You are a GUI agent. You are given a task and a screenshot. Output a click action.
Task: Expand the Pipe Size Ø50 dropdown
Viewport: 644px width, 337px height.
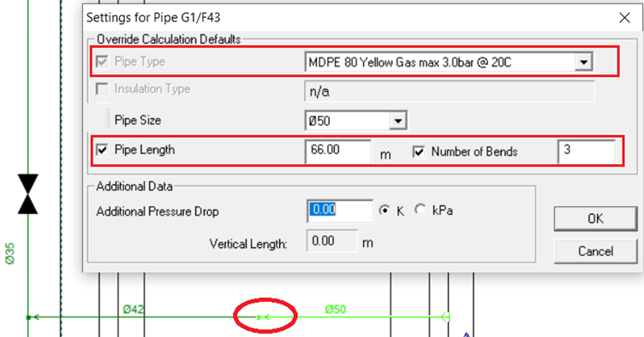(397, 121)
